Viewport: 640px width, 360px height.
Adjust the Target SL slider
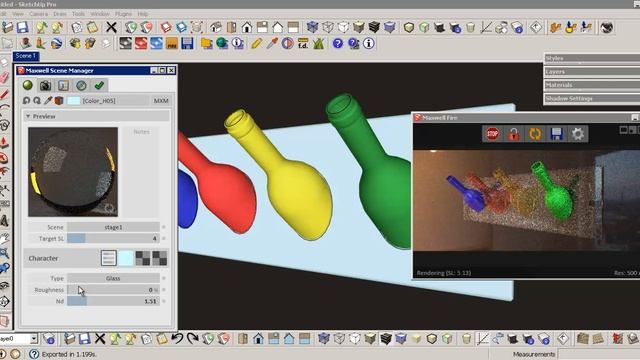(113, 238)
